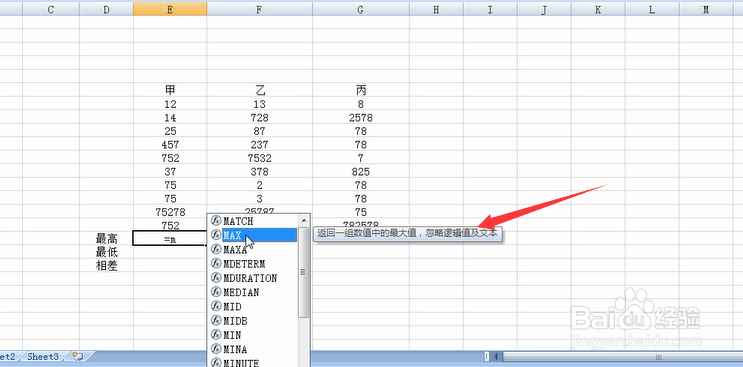
Task: Click cell with value 7 under 丙
Action: [361, 158]
